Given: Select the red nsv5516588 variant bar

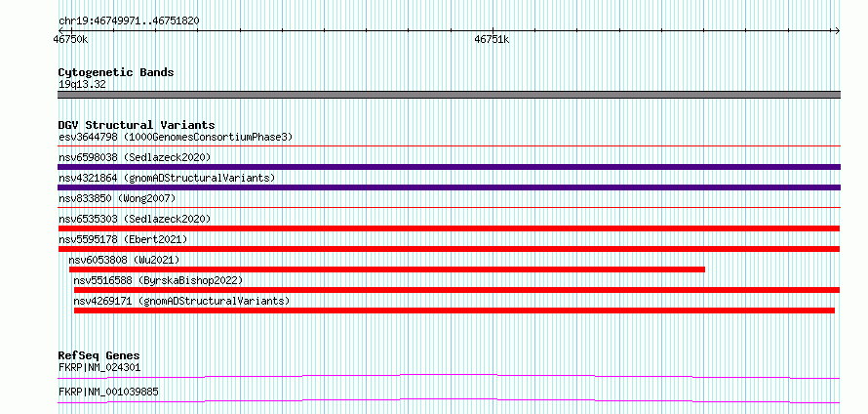Looking at the screenshot, I should pos(456,290).
